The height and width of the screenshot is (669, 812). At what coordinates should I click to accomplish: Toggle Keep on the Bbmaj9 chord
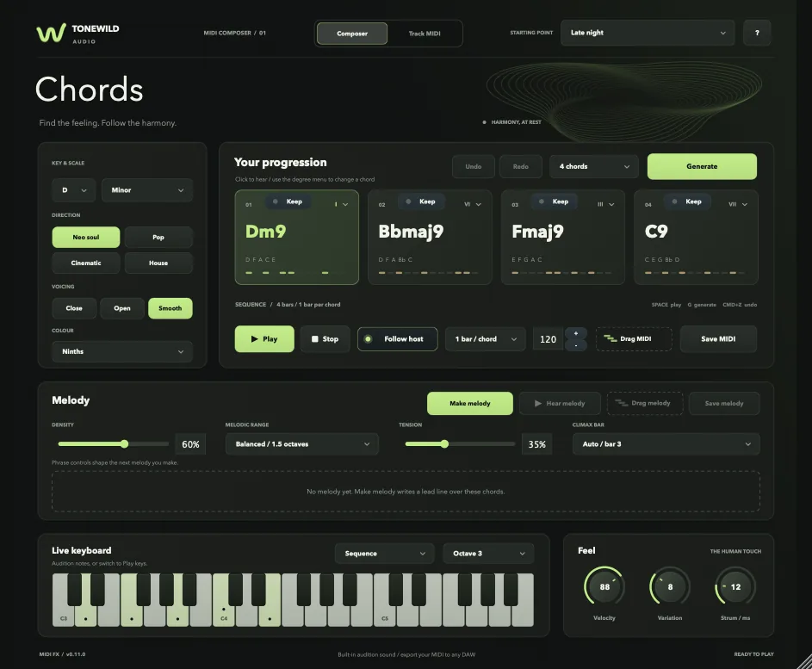pos(421,201)
